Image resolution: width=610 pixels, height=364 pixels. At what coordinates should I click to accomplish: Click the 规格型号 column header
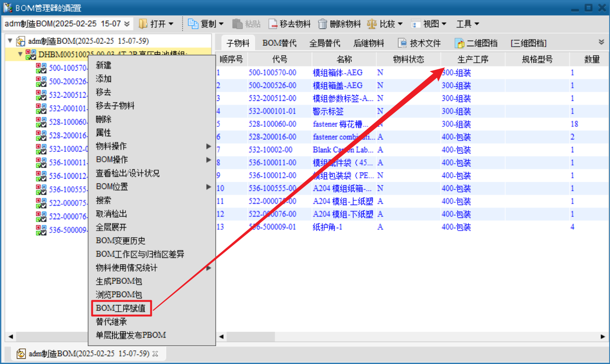coord(537,59)
